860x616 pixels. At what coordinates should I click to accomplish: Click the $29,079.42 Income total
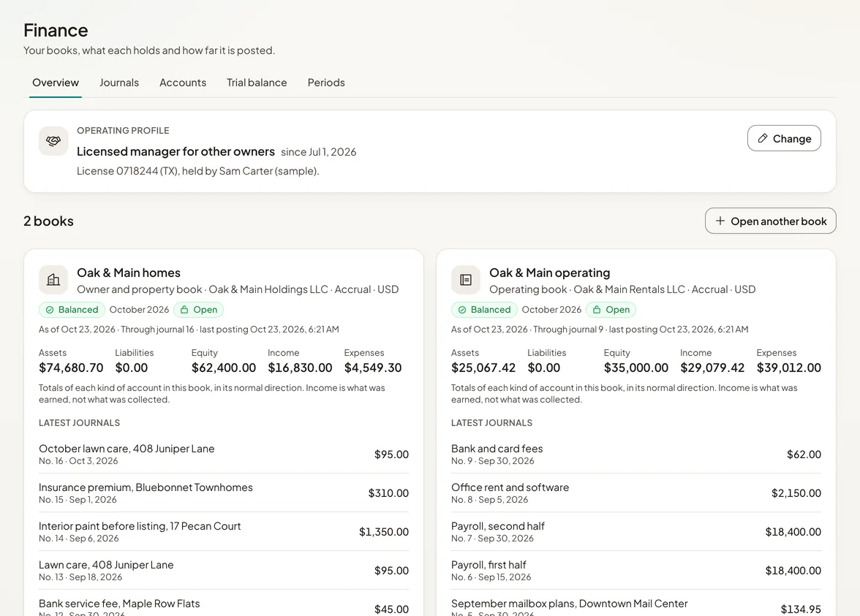712,368
